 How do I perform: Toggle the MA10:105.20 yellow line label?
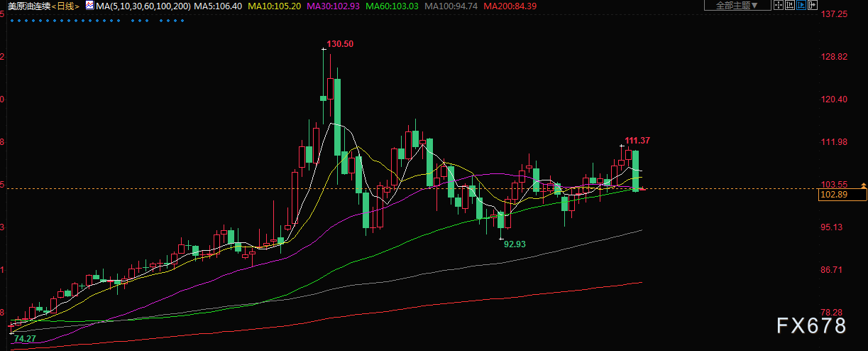[x=273, y=6]
